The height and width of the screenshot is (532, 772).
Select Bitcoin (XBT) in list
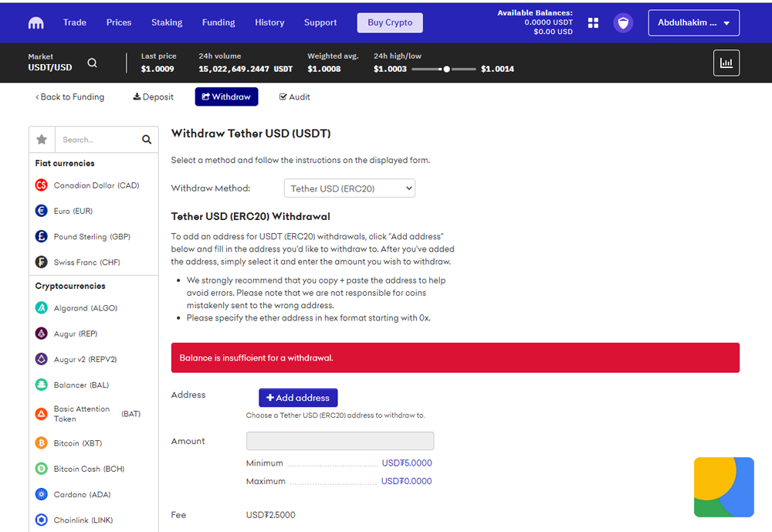[78, 443]
